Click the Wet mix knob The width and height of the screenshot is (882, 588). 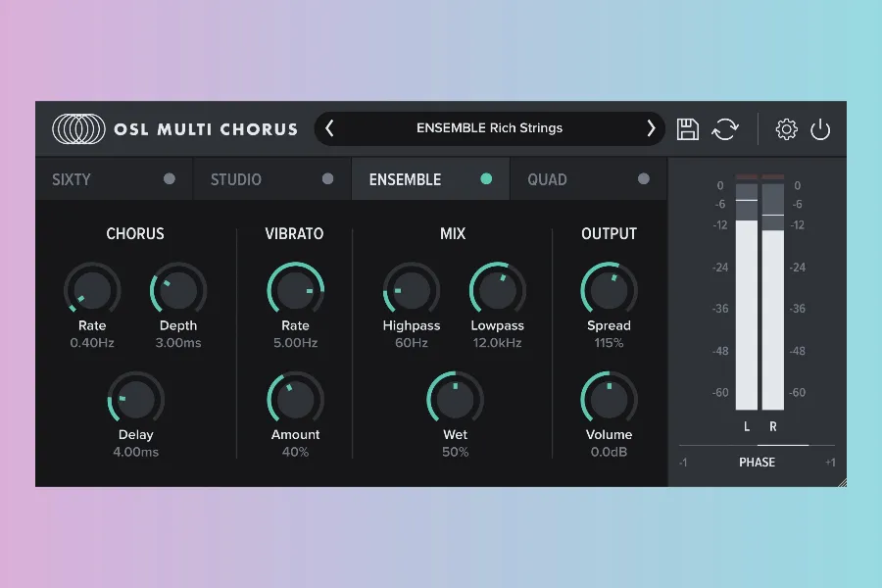[455, 399]
